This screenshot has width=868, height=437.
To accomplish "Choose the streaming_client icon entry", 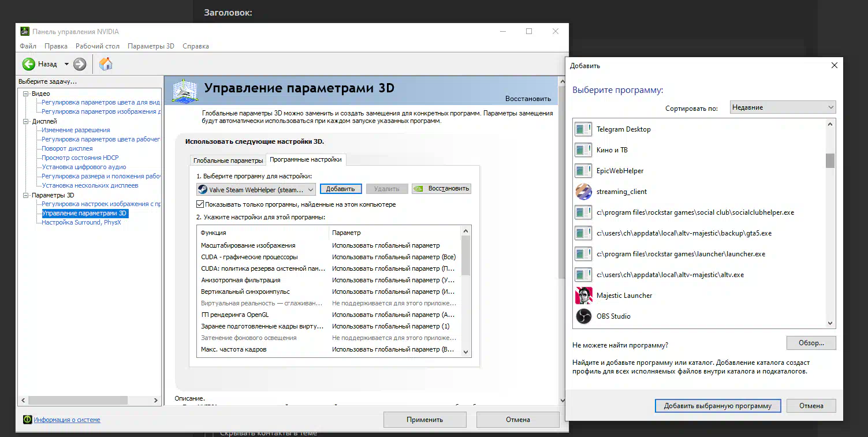I will 583,192.
